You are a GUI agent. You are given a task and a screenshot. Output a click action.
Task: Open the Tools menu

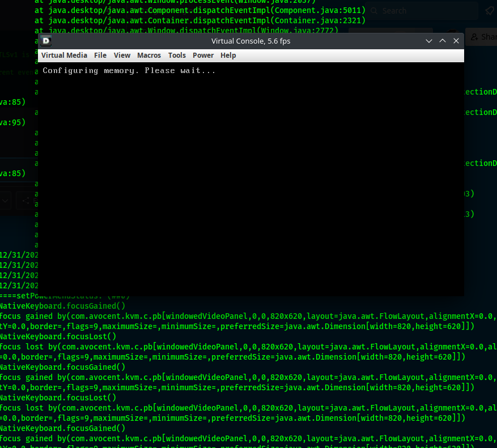point(177,55)
